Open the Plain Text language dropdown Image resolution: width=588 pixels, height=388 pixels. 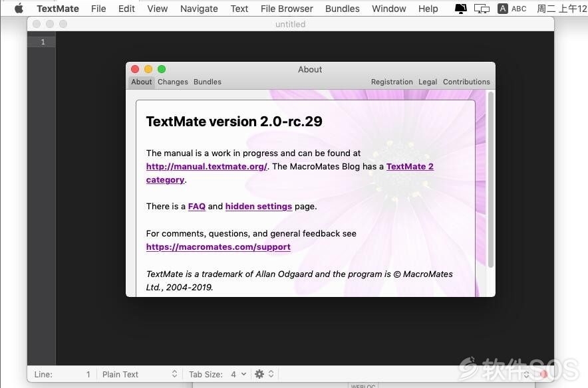(140, 374)
